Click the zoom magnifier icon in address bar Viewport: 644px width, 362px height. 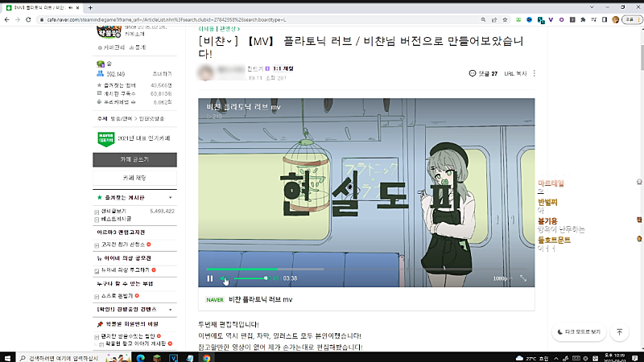point(484,19)
